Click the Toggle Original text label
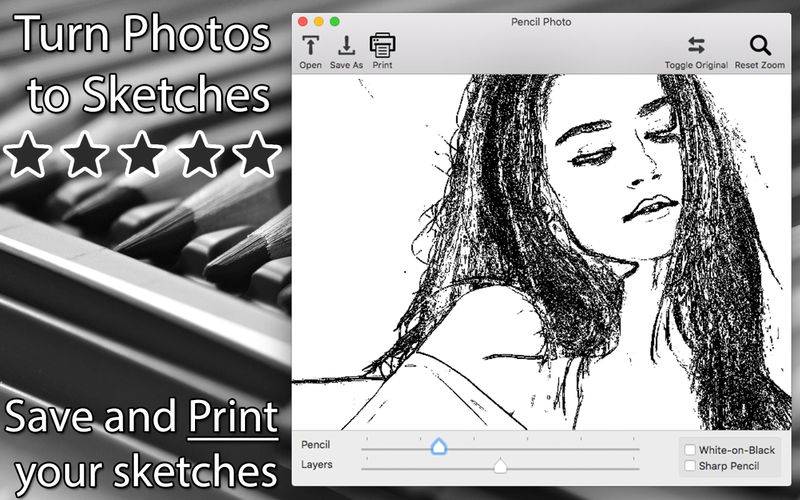The height and width of the screenshot is (500, 800). (696, 65)
